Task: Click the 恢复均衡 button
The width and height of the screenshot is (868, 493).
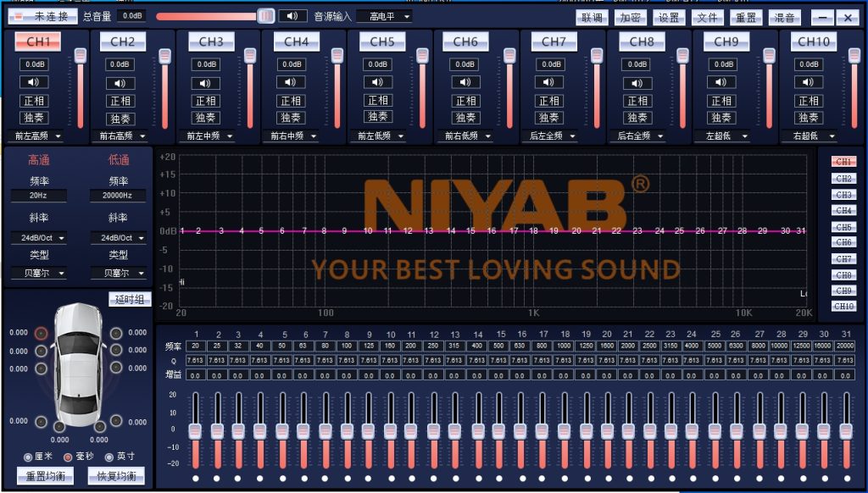Action: click(116, 476)
